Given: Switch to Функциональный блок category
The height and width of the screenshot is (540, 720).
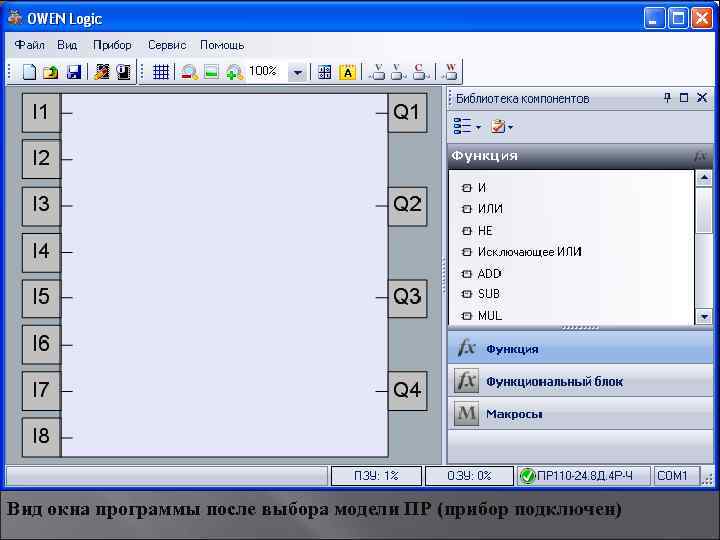Looking at the screenshot, I should click(580, 381).
